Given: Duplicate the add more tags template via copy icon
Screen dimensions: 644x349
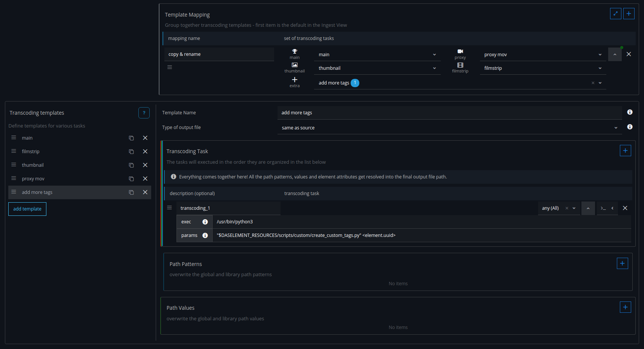Looking at the screenshot, I should tap(131, 192).
